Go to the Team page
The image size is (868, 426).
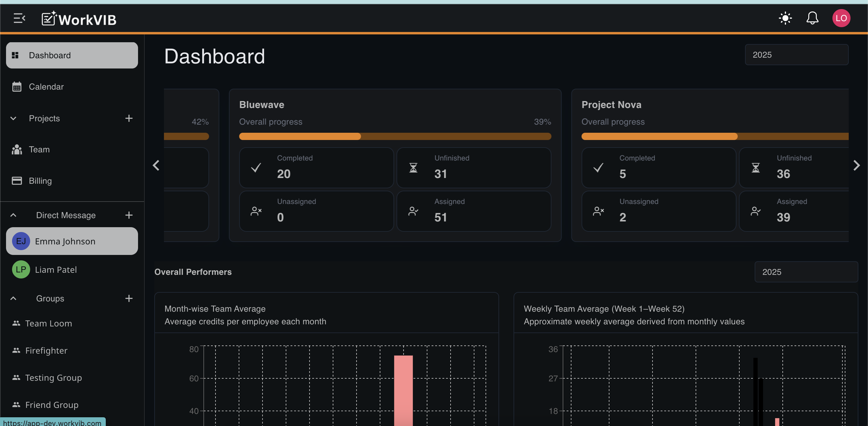pos(39,149)
